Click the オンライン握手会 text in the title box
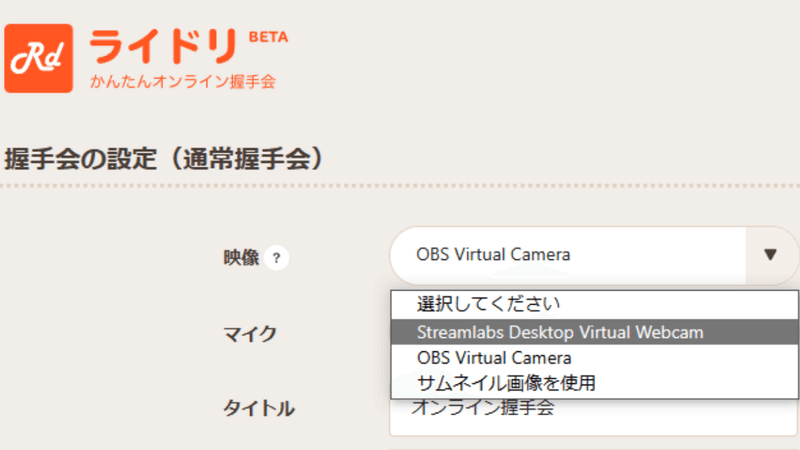This screenshot has height=450, width=800. [x=483, y=408]
